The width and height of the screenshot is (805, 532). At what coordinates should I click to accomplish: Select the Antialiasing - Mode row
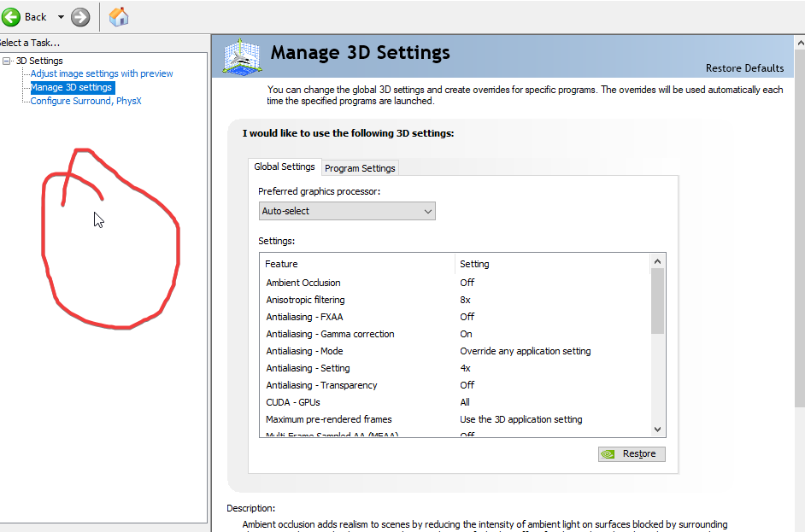coord(455,351)
